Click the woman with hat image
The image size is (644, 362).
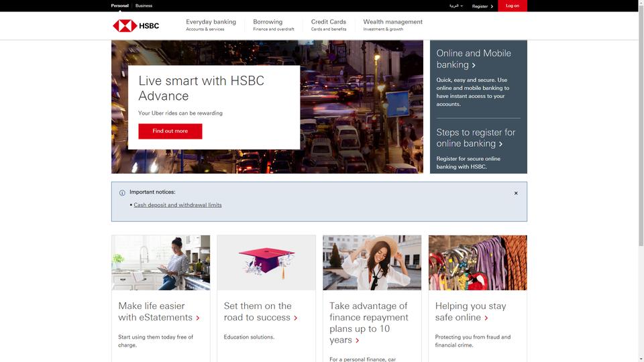pos(372,263)
